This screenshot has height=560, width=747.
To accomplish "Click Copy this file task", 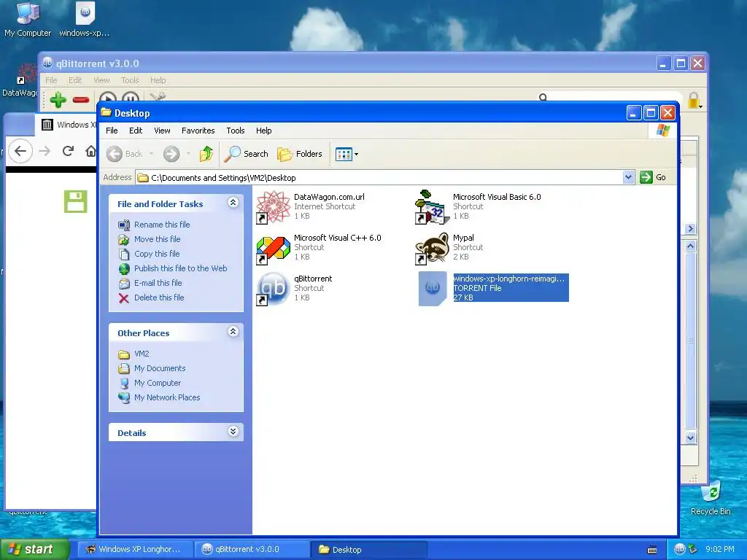I will click(157, 254).
